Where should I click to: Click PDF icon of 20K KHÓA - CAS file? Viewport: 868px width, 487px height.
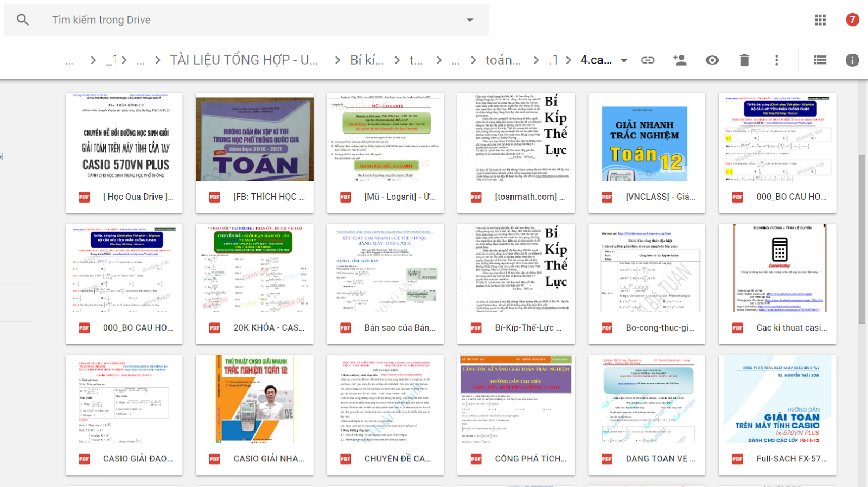click(x=215, y=328)
